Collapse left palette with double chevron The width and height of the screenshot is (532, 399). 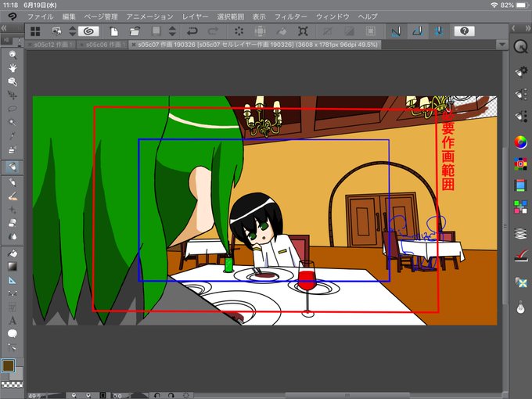coord(4,28)
